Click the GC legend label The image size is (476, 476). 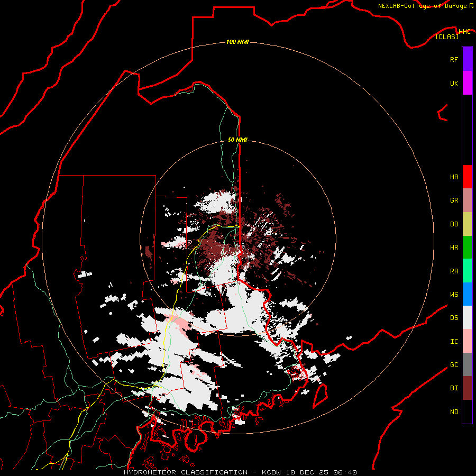(454, 365)
